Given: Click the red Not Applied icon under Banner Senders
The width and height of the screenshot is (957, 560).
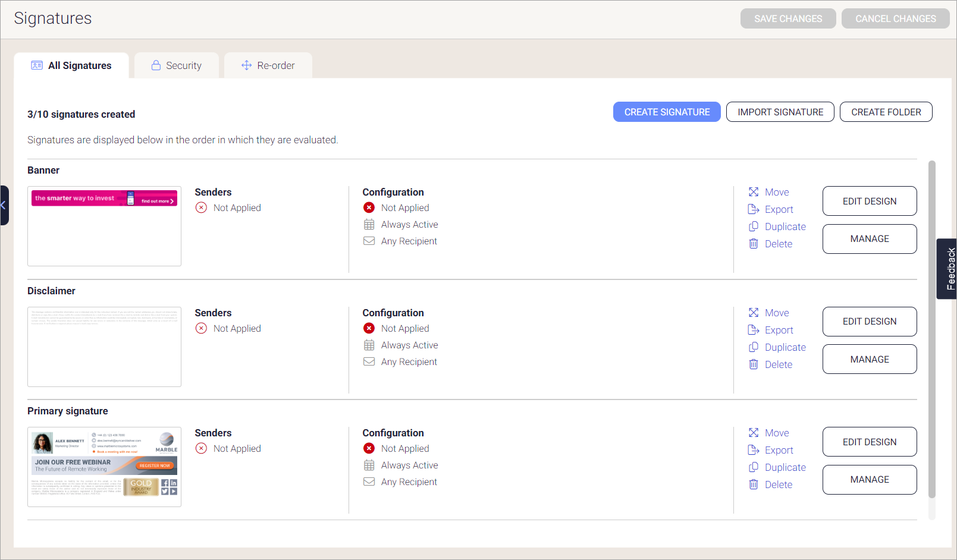Looking at the screenshot, I should (200, 207).
